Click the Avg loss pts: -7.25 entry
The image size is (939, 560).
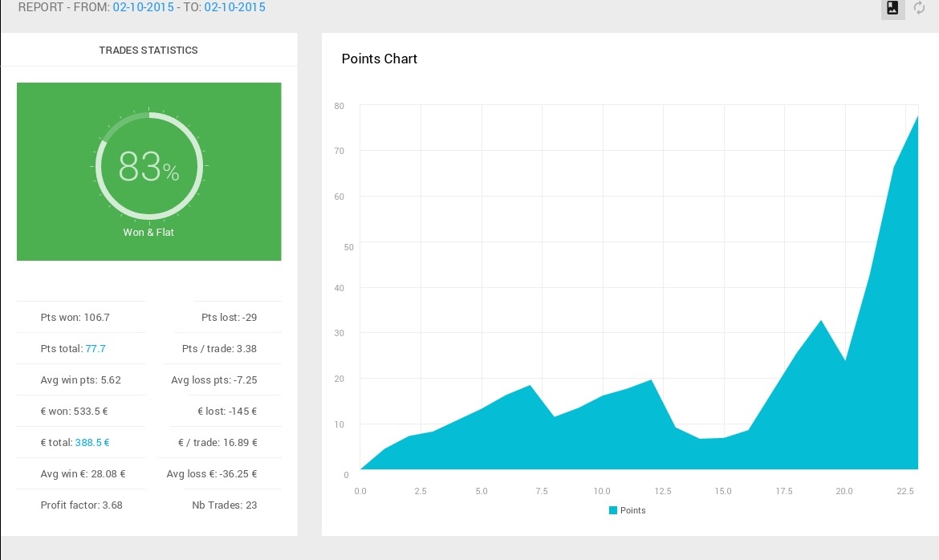(213, 379)
